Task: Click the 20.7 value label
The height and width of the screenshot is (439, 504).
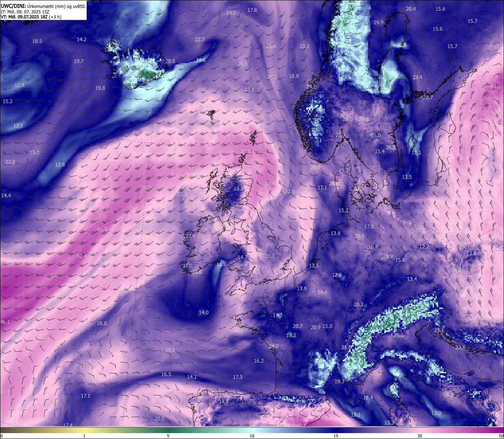Action: [298, 326]
